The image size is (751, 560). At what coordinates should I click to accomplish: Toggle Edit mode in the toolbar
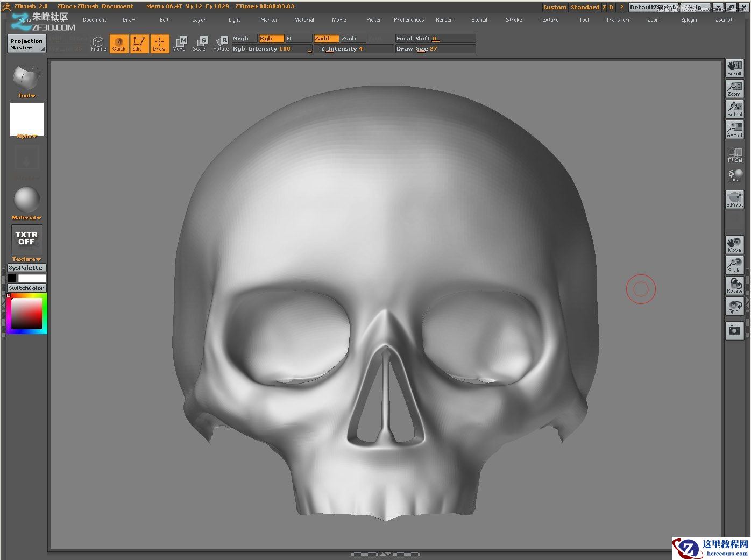139,43
